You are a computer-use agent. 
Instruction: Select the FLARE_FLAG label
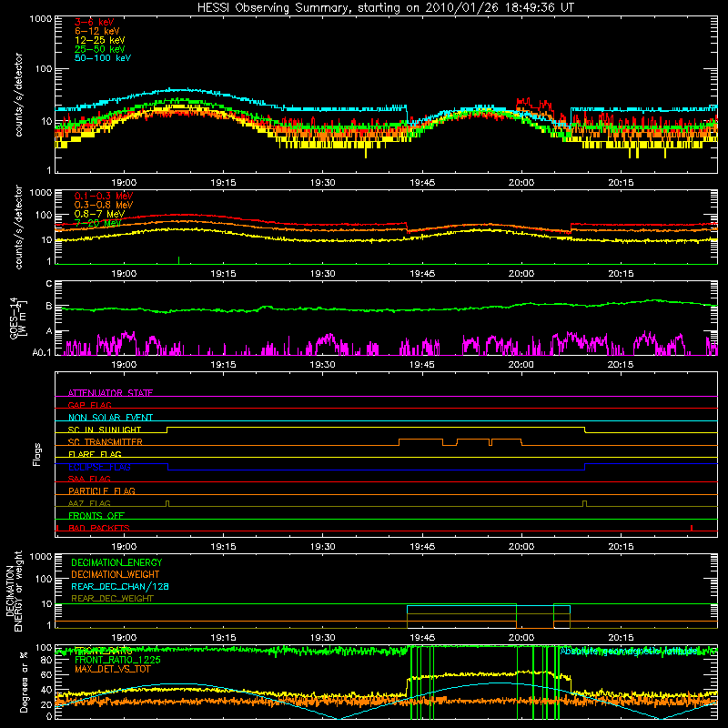[x=95, y=454]
